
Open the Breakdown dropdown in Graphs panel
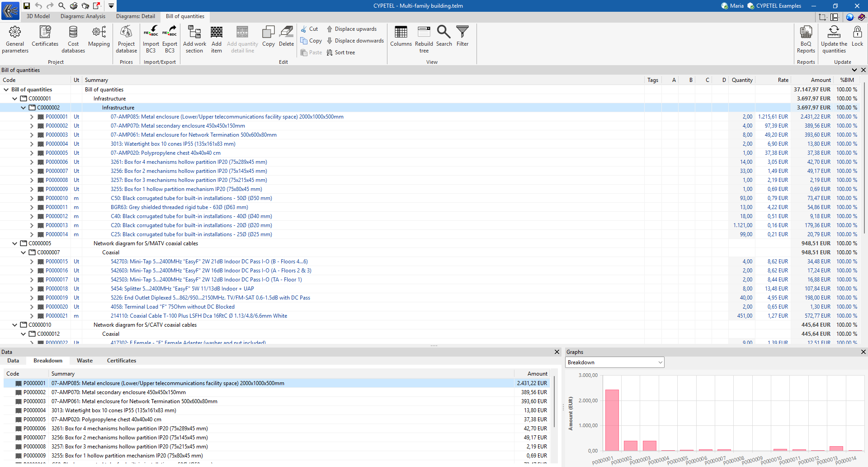point(615,362)
